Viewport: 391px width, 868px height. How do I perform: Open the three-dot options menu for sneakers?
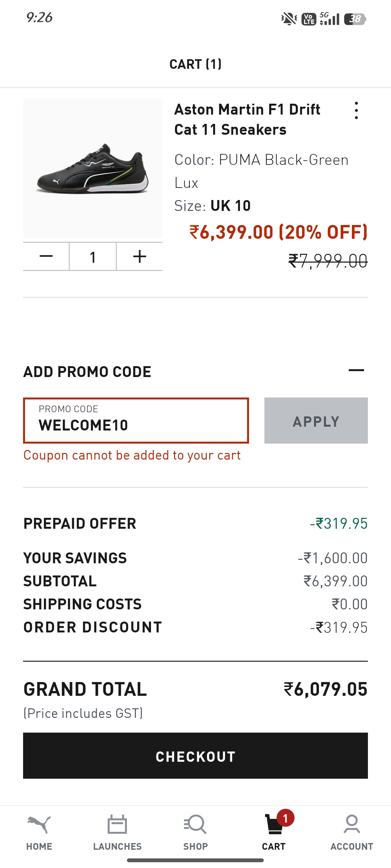[356, 110]
